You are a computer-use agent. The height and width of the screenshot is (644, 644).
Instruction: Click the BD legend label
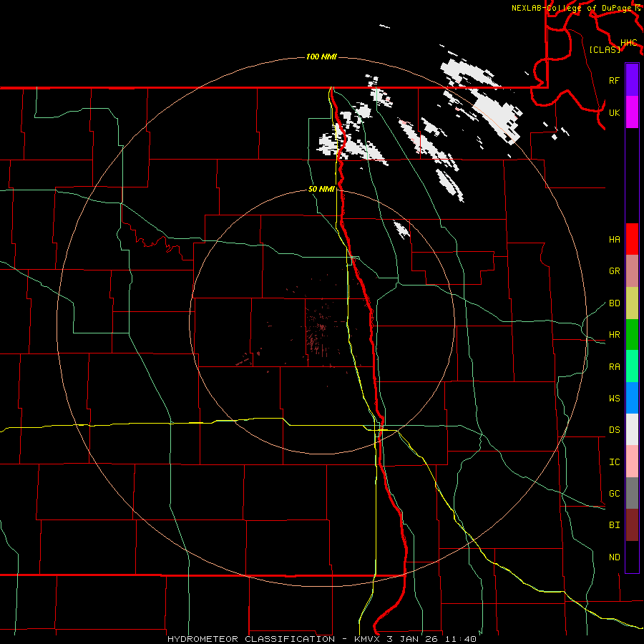tap(615, 303)
